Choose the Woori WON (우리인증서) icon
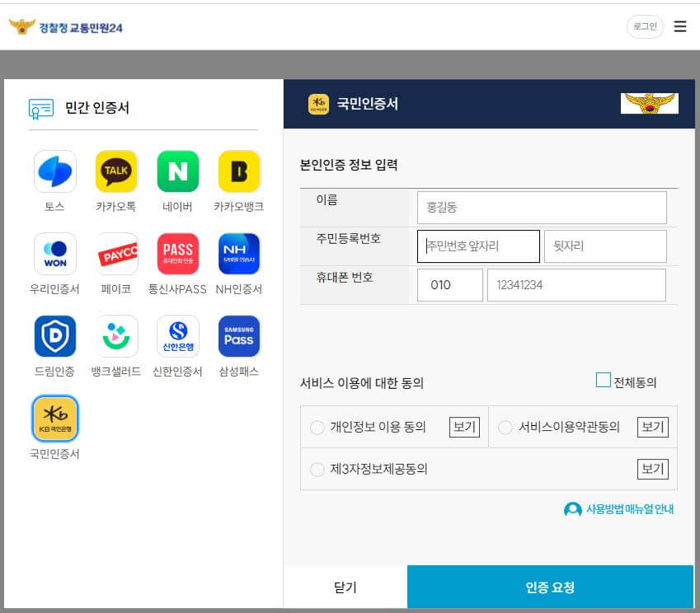 pyautogui.click(x=55, y=254)
